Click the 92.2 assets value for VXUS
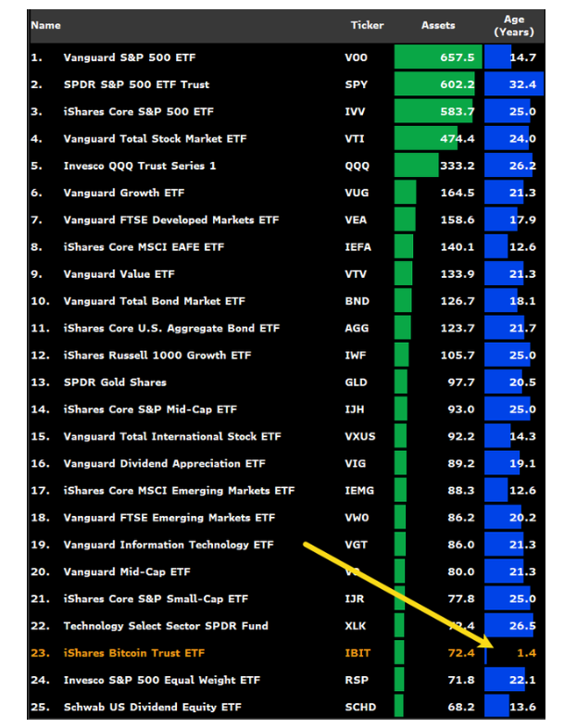 point(460,436)
